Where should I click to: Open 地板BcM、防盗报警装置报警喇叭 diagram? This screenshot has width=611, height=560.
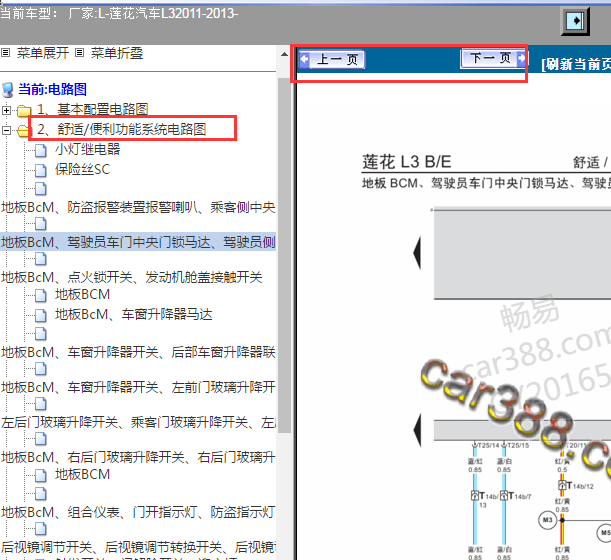click(138, 207)
